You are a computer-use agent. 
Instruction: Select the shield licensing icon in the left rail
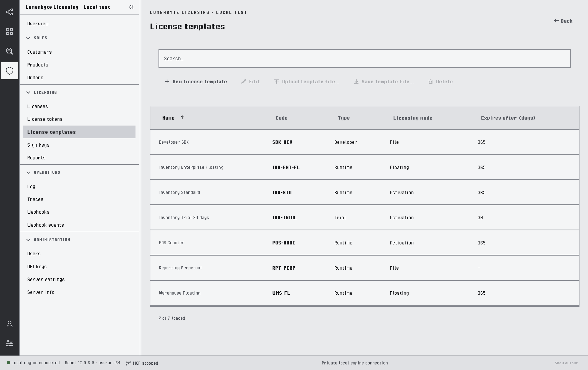pos(10,71)
